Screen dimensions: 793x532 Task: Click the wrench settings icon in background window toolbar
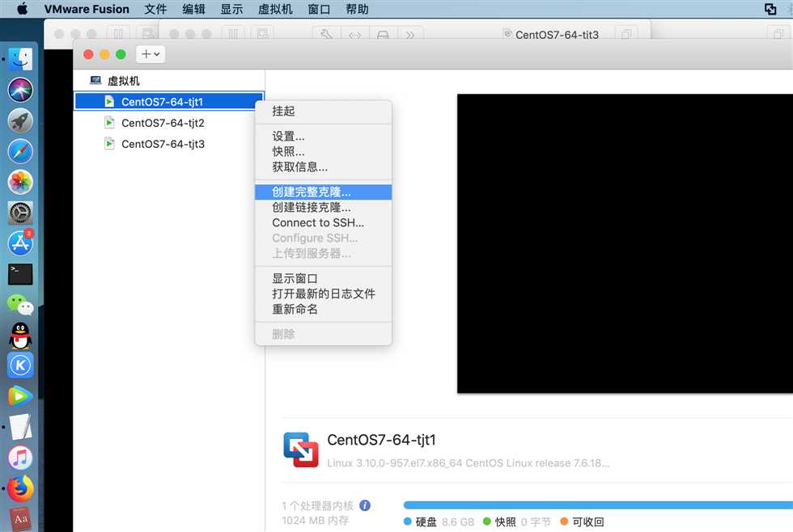[x=326, y=34]
